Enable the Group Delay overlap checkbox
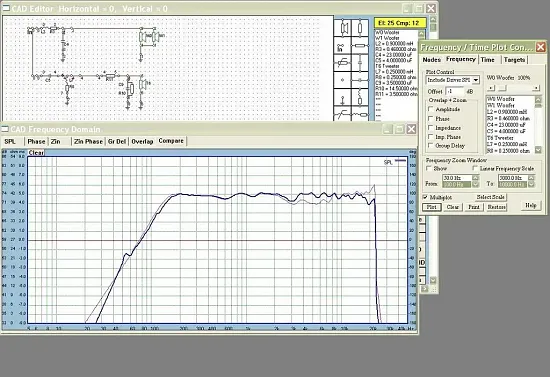 tap(431, 146)
